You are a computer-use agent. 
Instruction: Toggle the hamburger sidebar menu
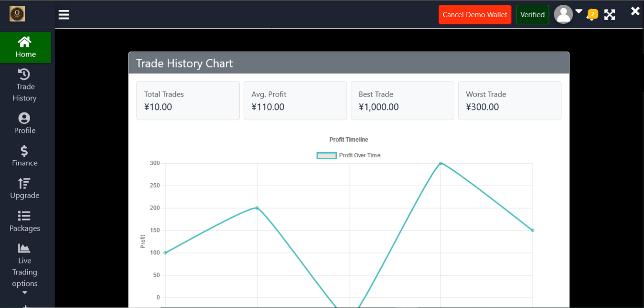[64, 15]
